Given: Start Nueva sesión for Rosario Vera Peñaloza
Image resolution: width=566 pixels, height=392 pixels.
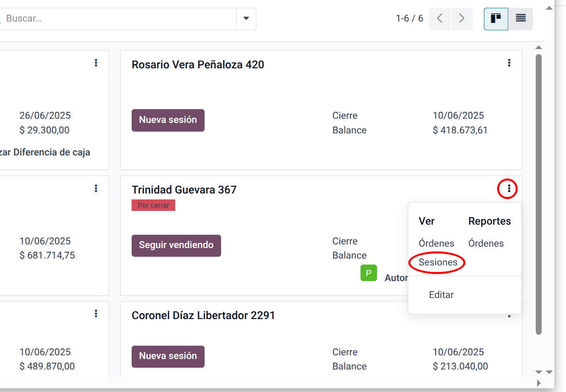Looking at the screenshot, I should (x=168, y=120).
